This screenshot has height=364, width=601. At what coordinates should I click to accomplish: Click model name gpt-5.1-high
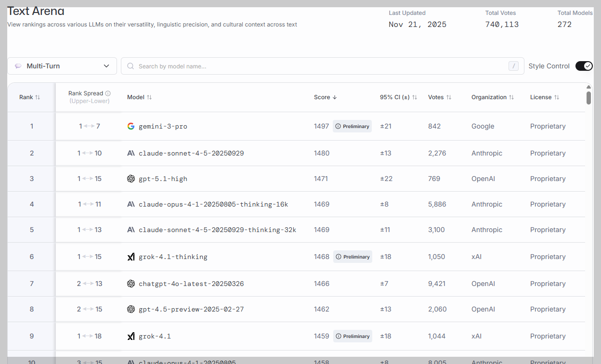coord(163,179)
